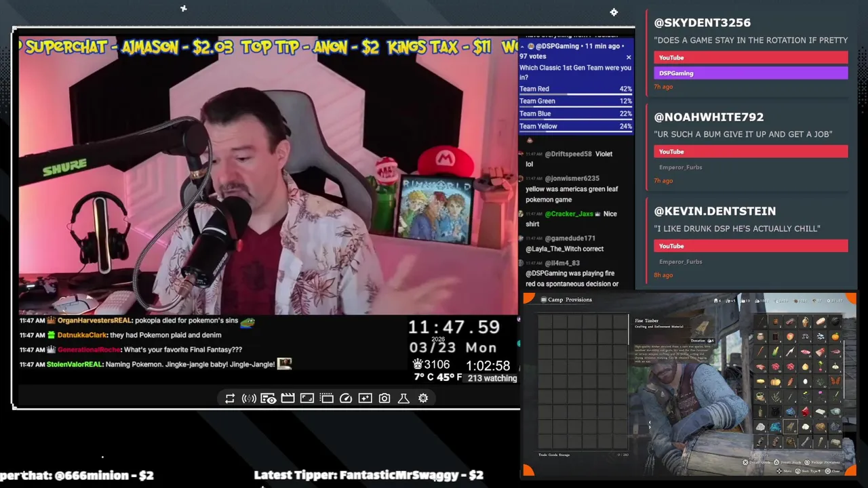Click the 11:47.59 clock display
The image size is (868, 488).
coord(454,327)
